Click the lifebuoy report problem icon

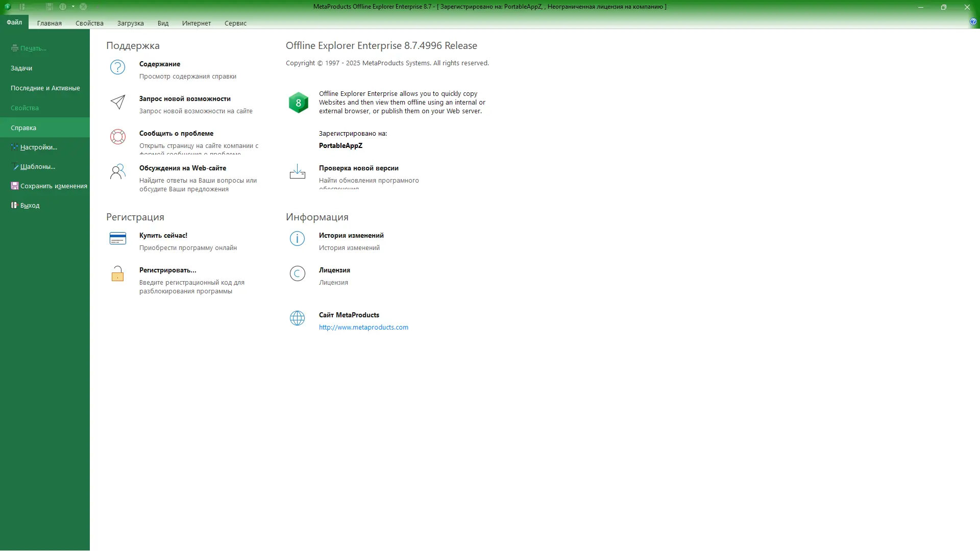117,137
